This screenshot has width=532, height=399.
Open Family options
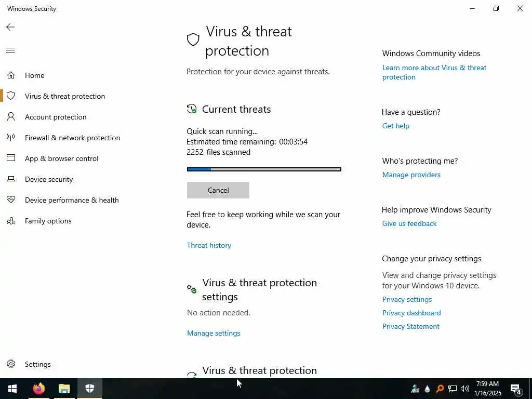click(48, 221)
